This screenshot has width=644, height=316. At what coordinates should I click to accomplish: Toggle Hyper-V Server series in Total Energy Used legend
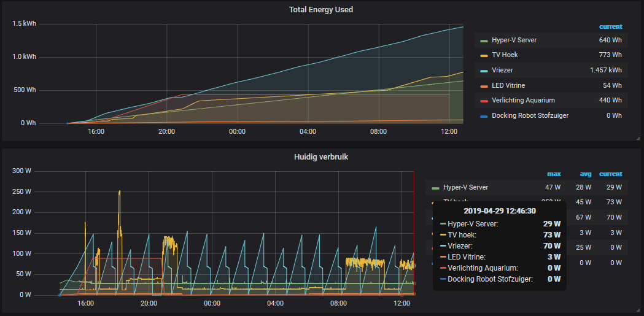[514, 40]
